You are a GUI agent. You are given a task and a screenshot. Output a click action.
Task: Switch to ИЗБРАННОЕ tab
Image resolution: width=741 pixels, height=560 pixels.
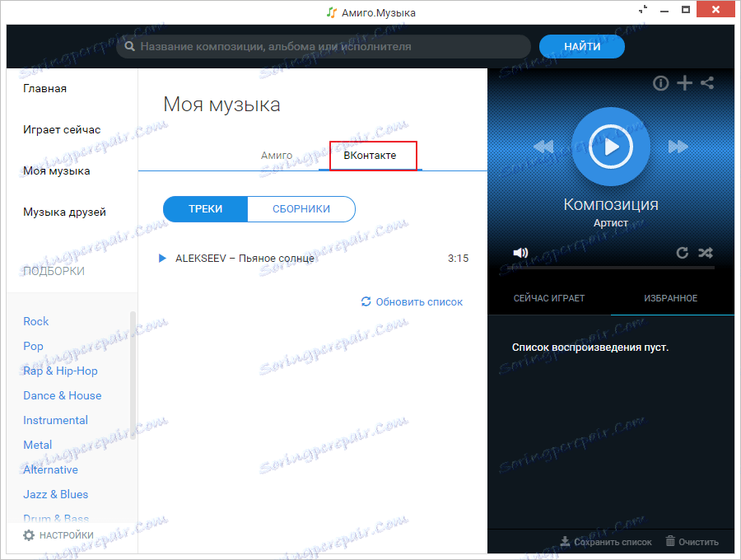click(670, 298)
